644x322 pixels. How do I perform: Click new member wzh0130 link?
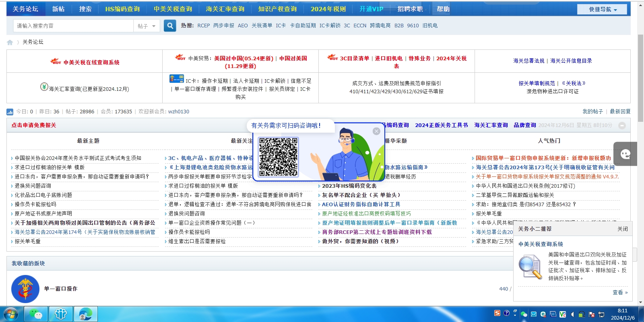click(x=178, y=111)
